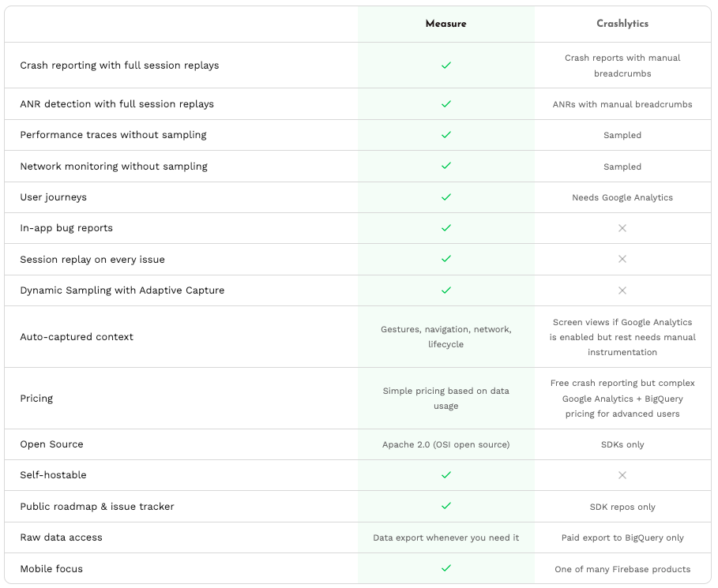Click the checkmark for Mobile focus row
Image resolution: width=718 pixels, height=588 pixels.
pyautogui.click(x=446, y=567)
